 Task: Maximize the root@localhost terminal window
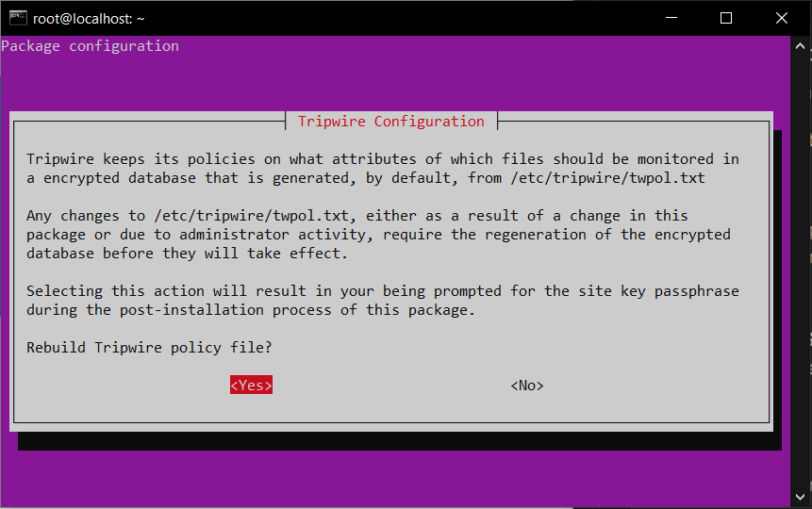click(726, 18)
